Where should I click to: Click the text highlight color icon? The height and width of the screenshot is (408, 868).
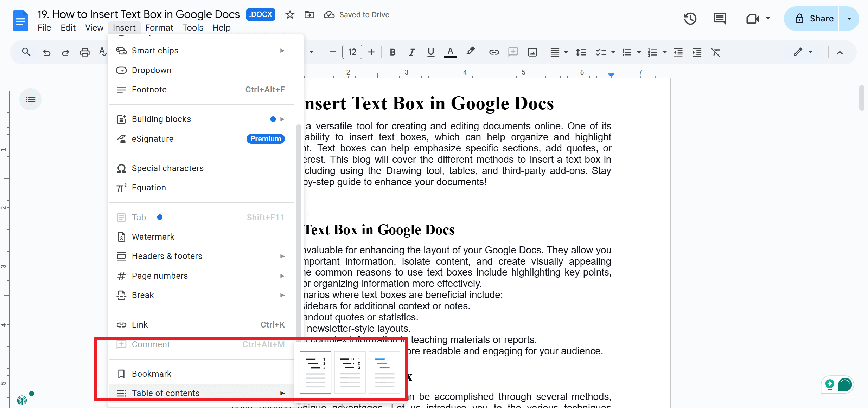click(x=471, y=52)
